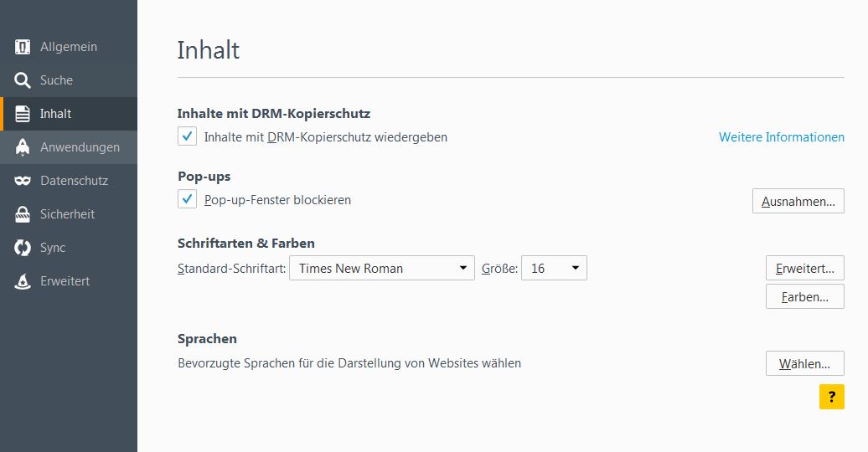Open the Farben colors dialog
Viewport: 868px width, 452px height.
[804, 296]
